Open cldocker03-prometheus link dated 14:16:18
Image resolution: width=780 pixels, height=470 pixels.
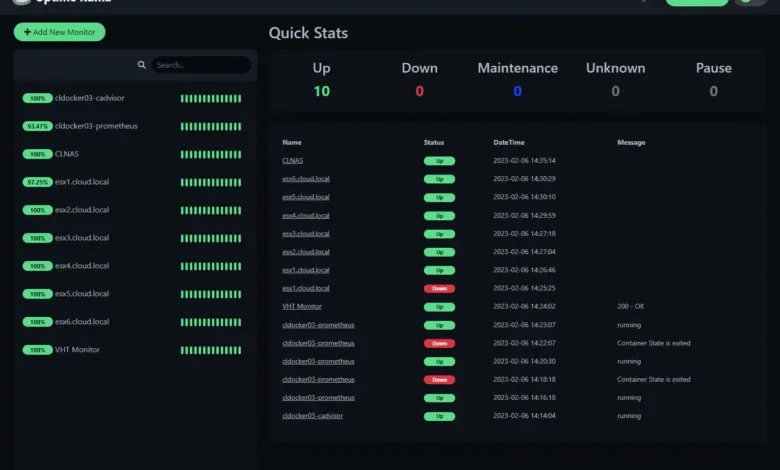pos(318,397)
